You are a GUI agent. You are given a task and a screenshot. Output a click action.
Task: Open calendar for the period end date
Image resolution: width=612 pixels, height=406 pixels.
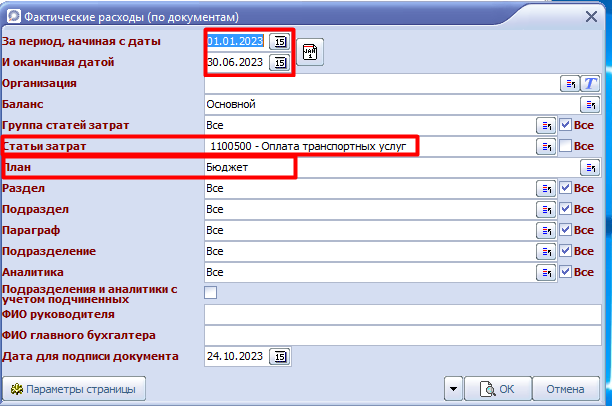tap(280, 62)
